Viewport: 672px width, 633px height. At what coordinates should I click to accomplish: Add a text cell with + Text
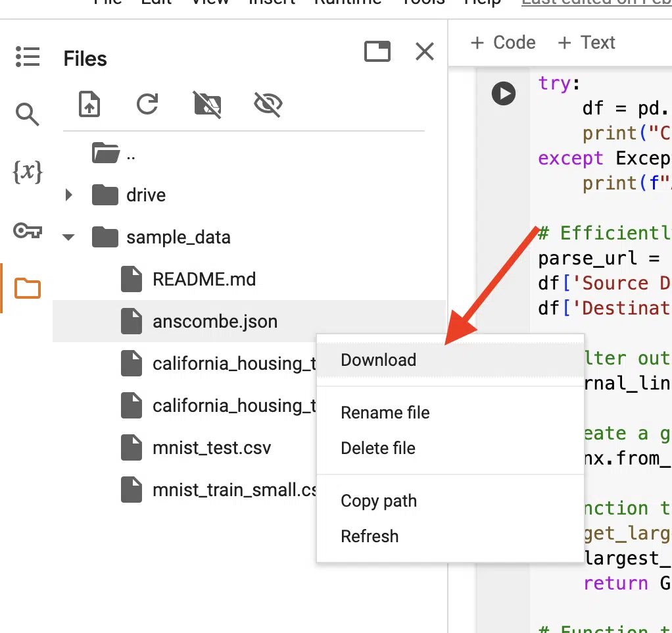point(587,43)
